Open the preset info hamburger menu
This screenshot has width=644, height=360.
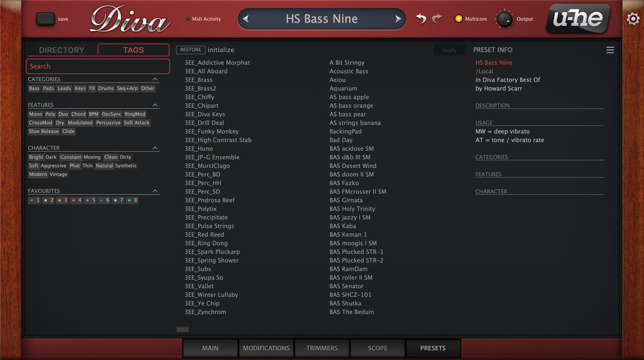tap(610, 50)
